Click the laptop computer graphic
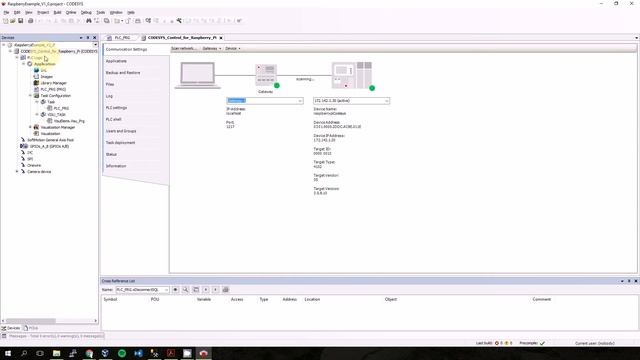640x360 pixels. tap(198, 76)
